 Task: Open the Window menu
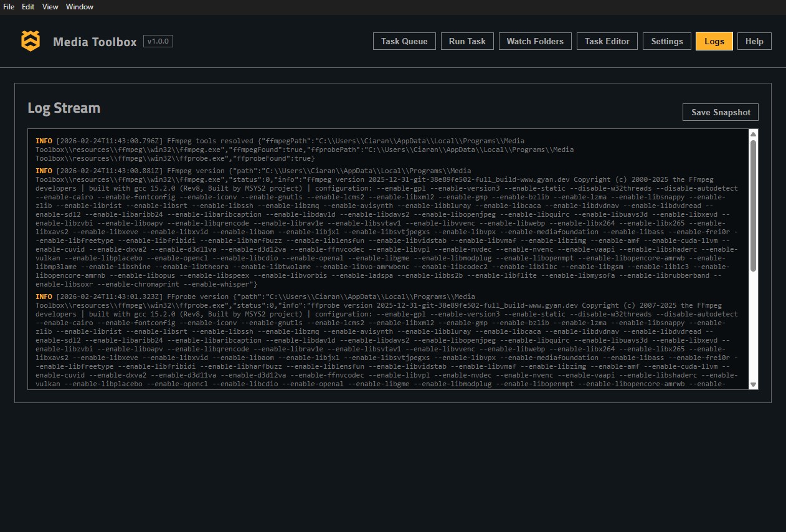(80, 7)
